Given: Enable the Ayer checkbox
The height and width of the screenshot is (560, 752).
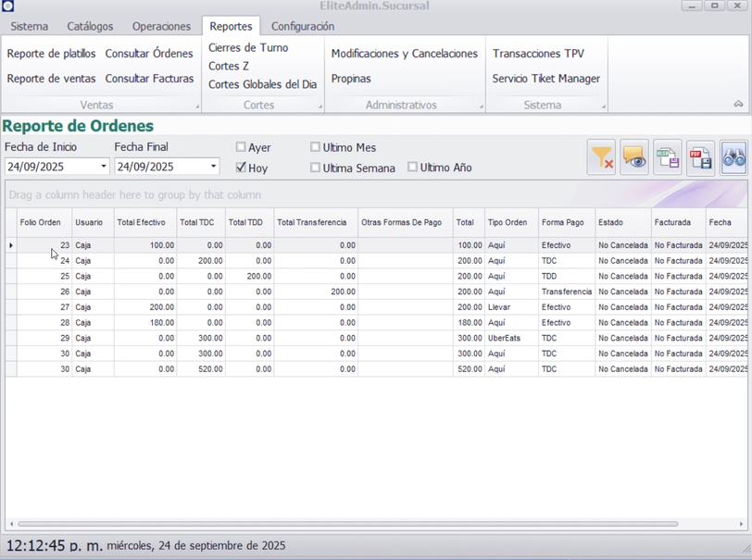Looking at the screenshot, I should coord(241,147).
